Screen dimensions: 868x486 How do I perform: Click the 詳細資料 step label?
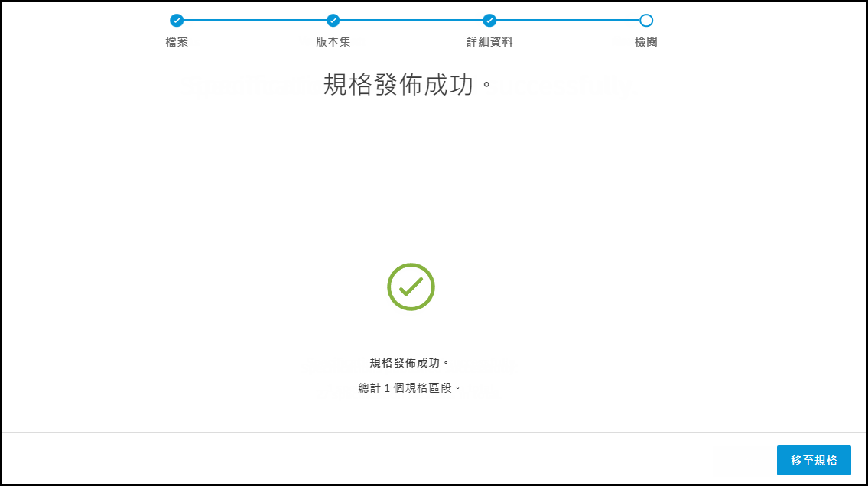489,42
